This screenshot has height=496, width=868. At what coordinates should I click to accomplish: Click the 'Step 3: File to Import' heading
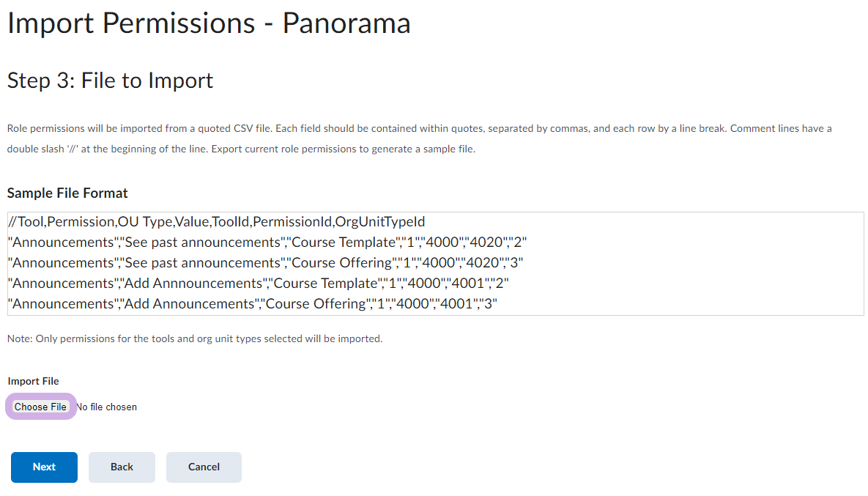click(110, 80)
